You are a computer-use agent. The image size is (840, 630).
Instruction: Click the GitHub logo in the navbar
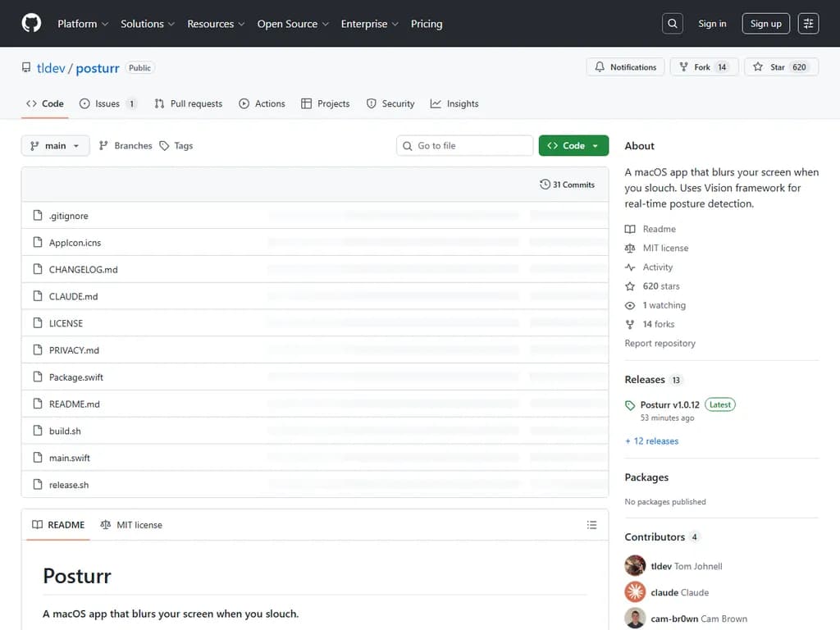(31, 23)
